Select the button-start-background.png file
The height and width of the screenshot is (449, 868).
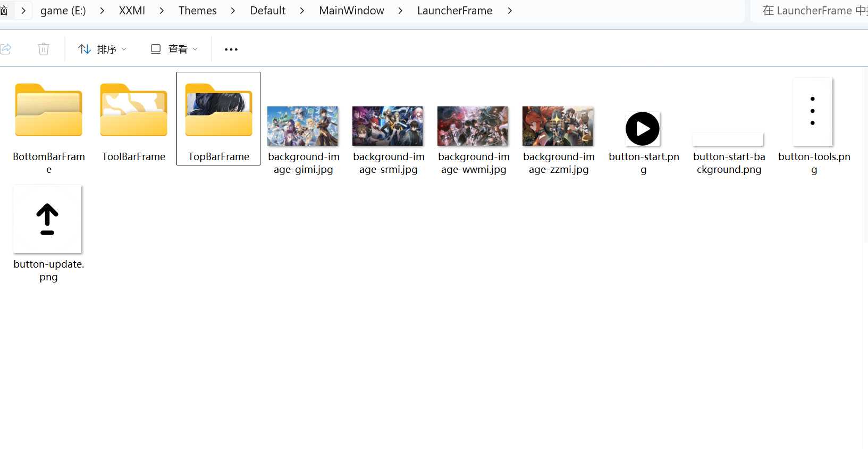(728, 139)
